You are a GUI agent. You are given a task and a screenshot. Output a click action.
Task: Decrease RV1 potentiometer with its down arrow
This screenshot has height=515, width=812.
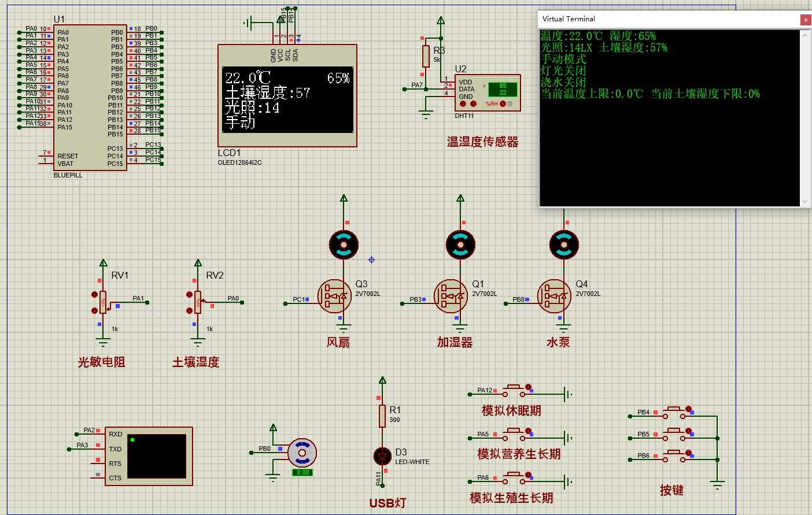point(94,310)
